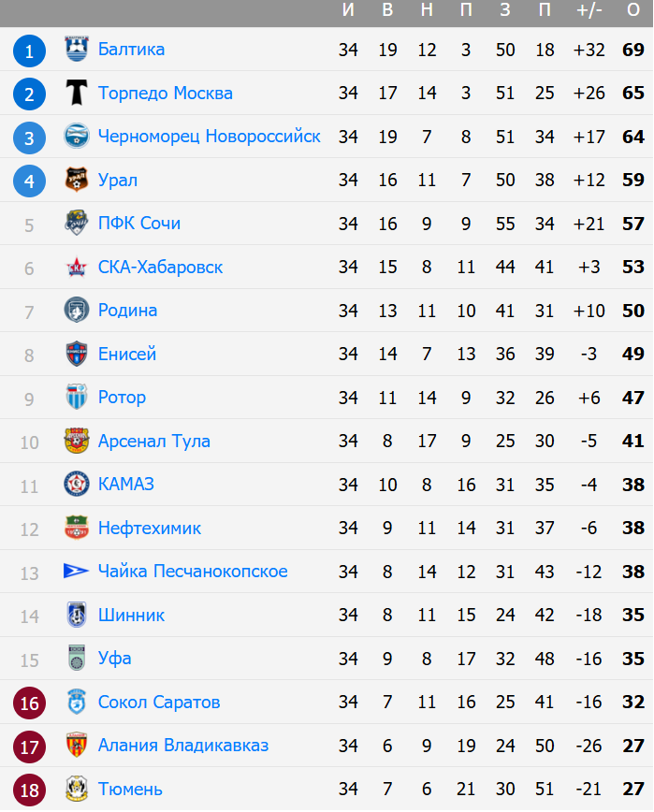Click the СКА-Хабаровск star emblem

coord(77,268)
